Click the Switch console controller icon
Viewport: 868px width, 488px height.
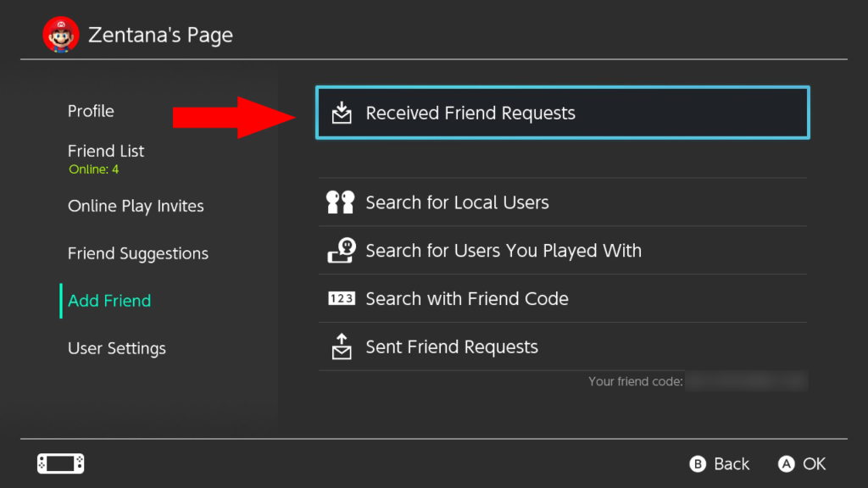coord(61,463)
